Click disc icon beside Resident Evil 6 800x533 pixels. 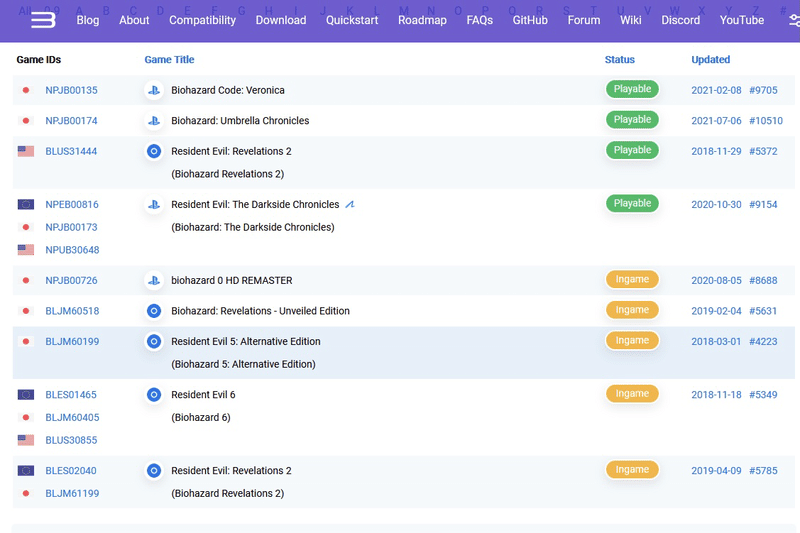tap(154, 395)
